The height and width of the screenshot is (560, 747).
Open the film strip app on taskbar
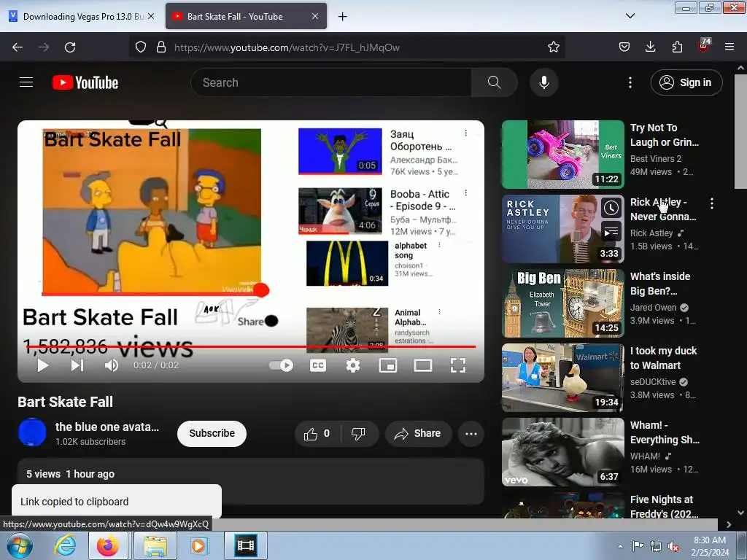(246, 545)
